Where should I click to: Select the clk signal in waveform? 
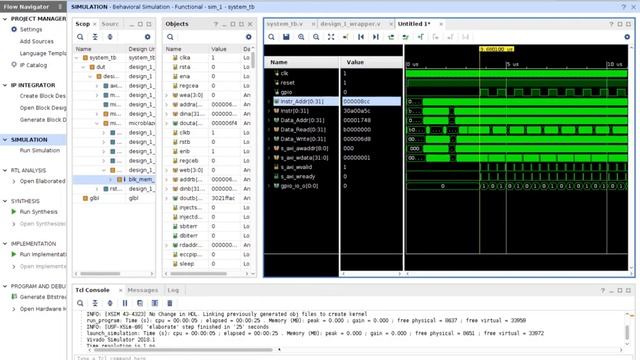284,73
